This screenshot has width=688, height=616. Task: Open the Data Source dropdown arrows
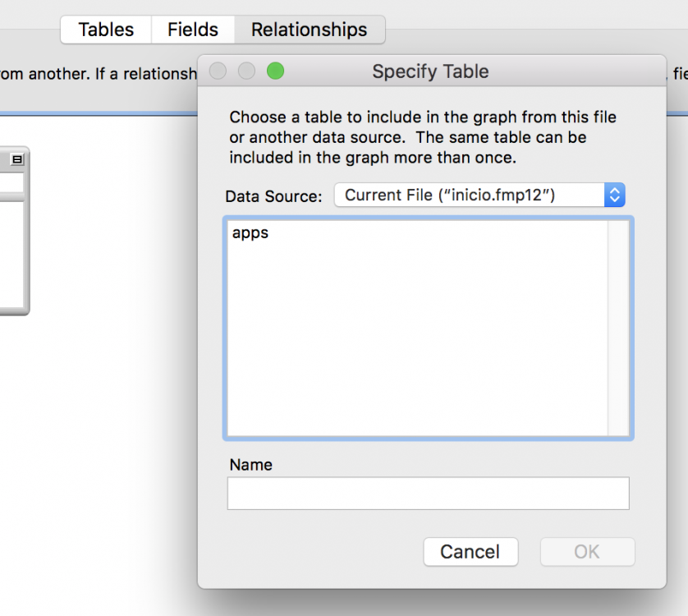coord(615,195)
